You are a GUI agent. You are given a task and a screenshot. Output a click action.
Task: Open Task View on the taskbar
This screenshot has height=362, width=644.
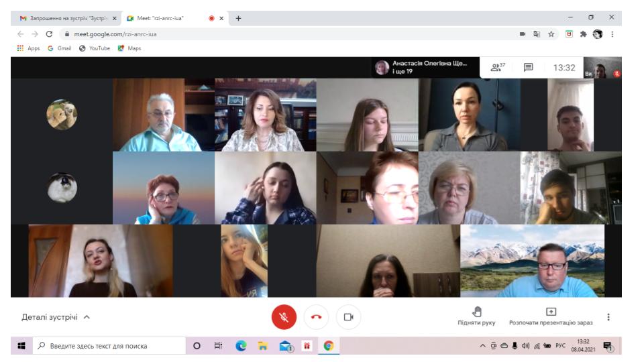tap(218, 346)
